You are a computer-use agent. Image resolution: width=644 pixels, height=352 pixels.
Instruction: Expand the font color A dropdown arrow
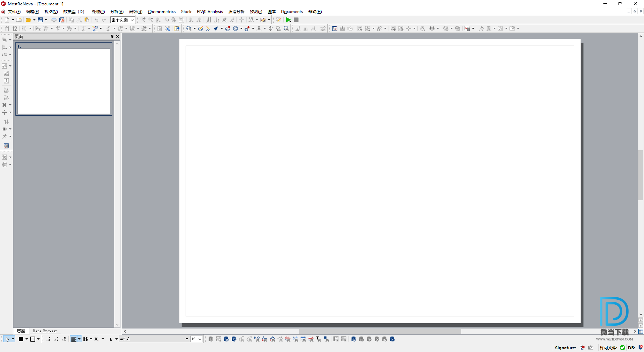(x=116, y=339)
